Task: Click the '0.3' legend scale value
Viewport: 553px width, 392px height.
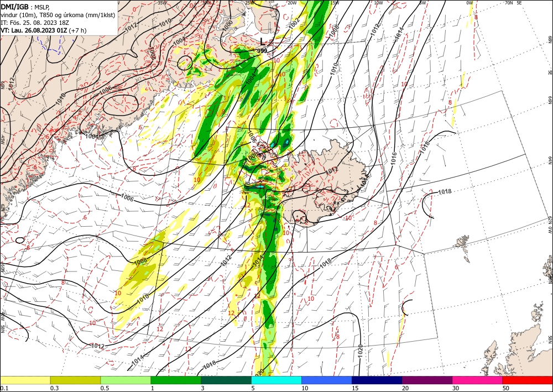Action: point(54,388)
